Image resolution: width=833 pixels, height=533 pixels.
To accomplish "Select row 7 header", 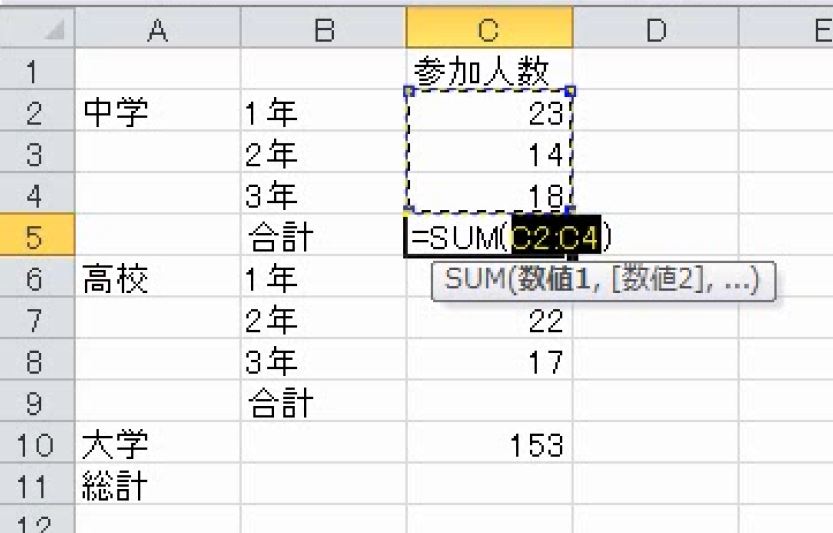I will click(37, 318).
